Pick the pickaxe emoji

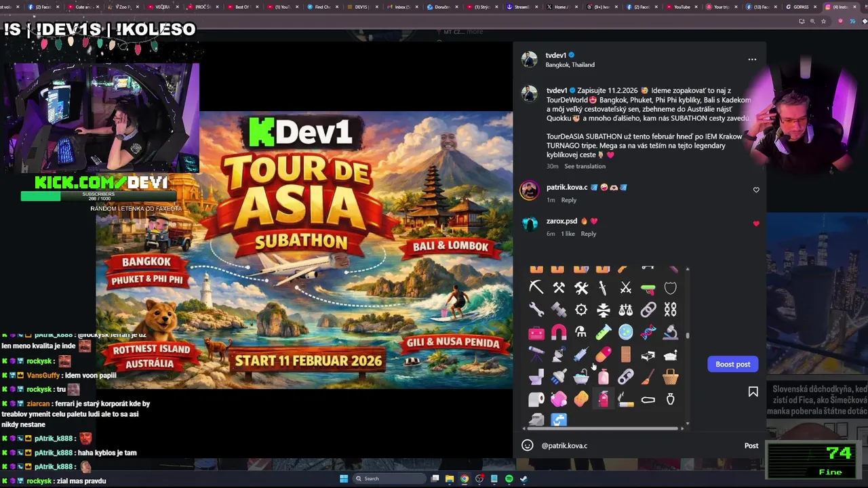[536, 288]
